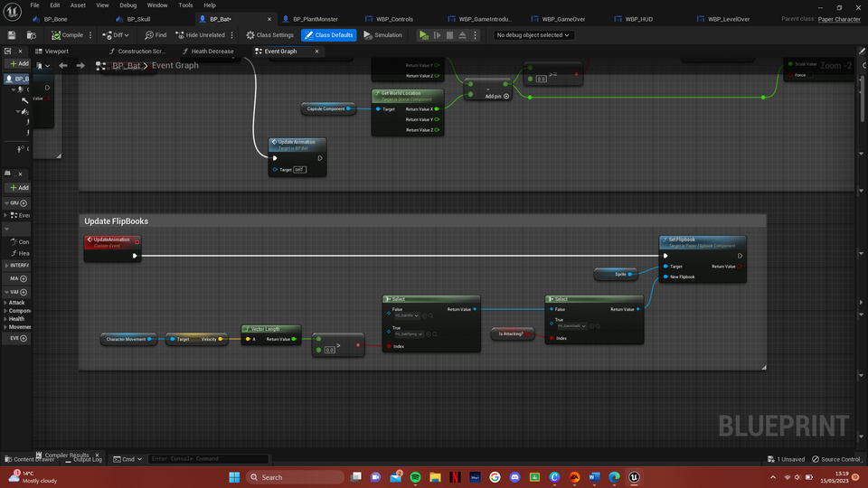Open Paper Character parent class link

click(839, 19)
